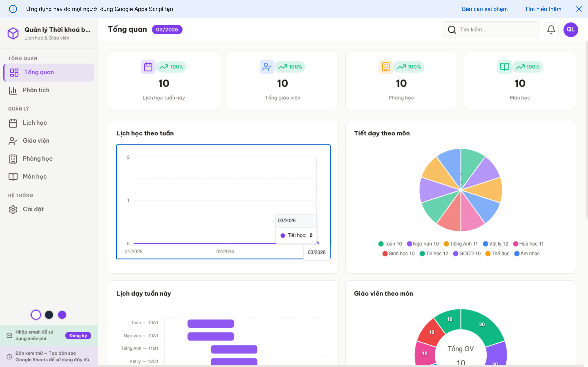Expand the QL profile avatar menu
588x367 pixels.
570,29
